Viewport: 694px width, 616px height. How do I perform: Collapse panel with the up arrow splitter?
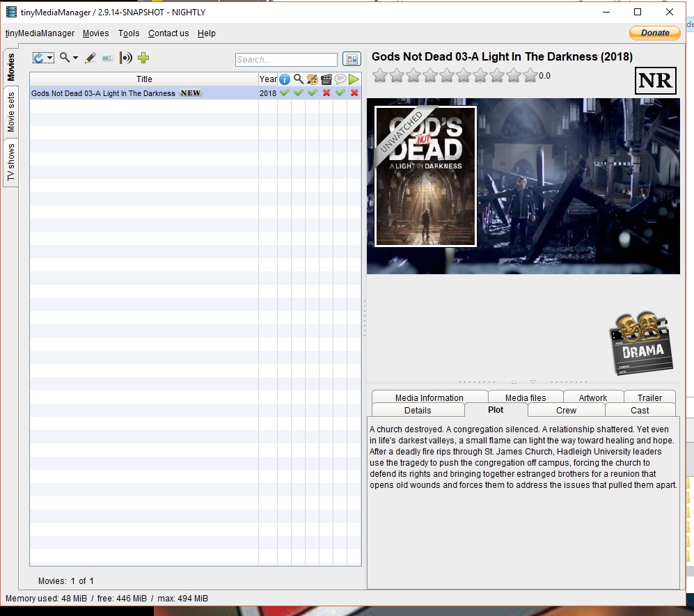point(514,381)
